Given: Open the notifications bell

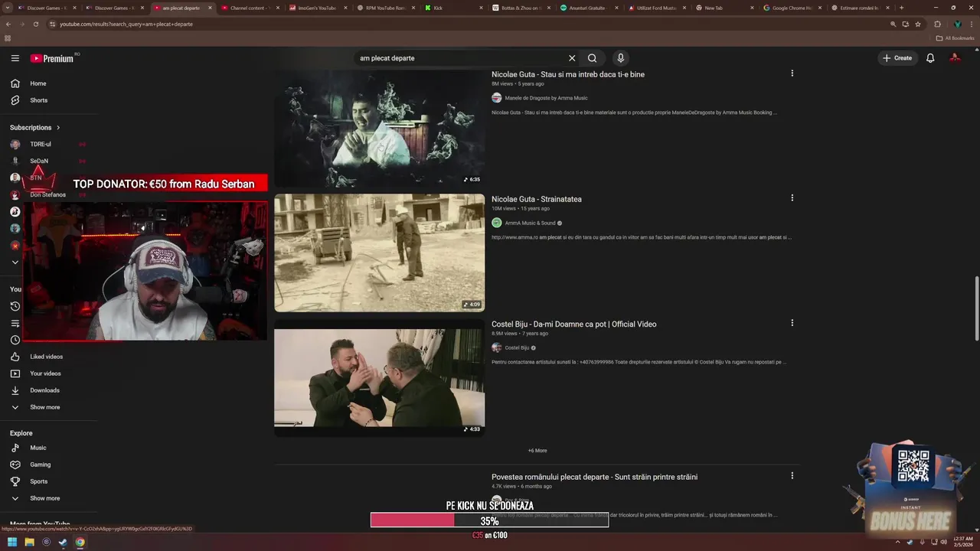Looking at the screenshot, I should coord(930,58).
